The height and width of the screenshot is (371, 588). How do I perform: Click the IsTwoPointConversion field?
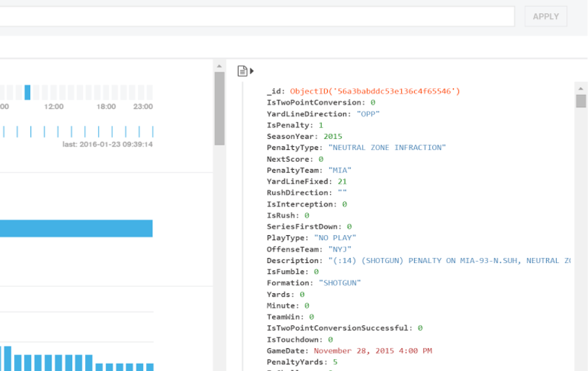321,102
